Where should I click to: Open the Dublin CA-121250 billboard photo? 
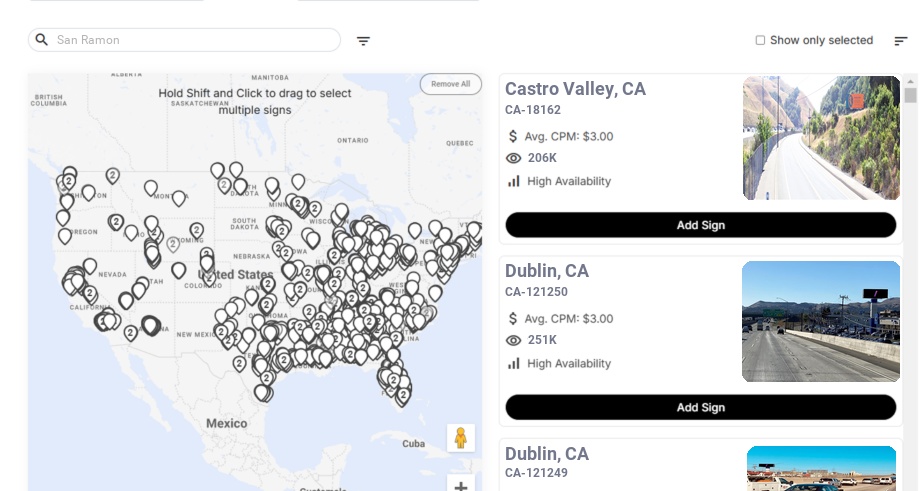tap(821, 321)
